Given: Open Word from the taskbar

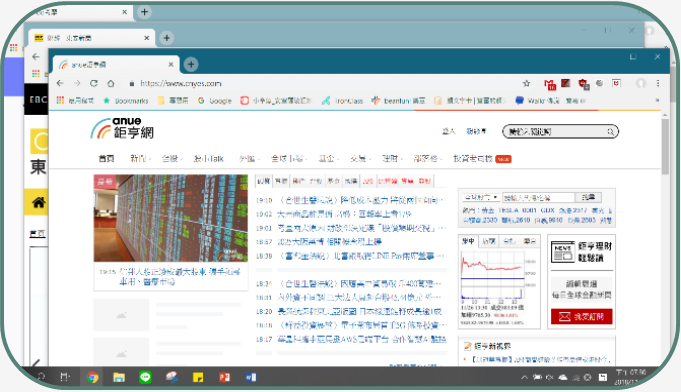Looking at the screenshot, I should [251, 377].
